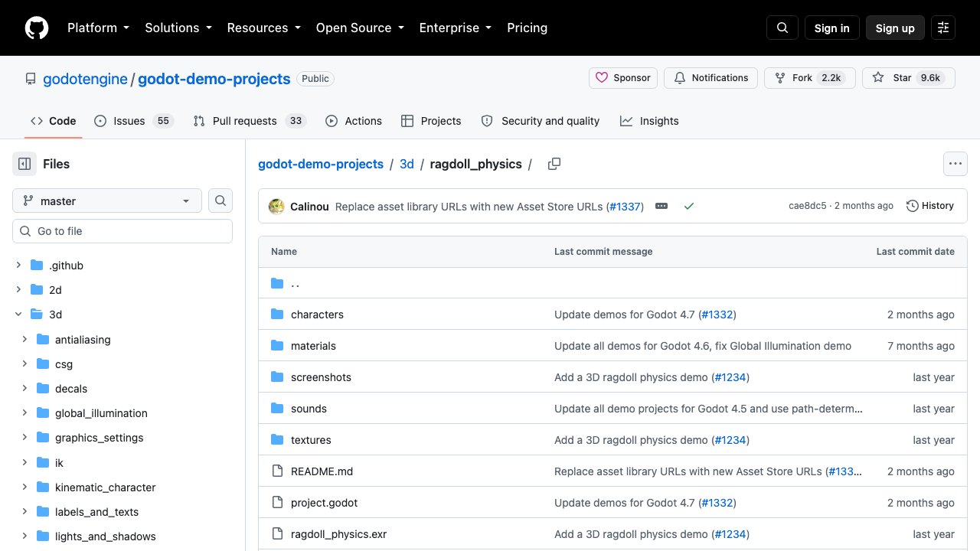Open the Open Source dropdown menu

click(x=361, y=28)
